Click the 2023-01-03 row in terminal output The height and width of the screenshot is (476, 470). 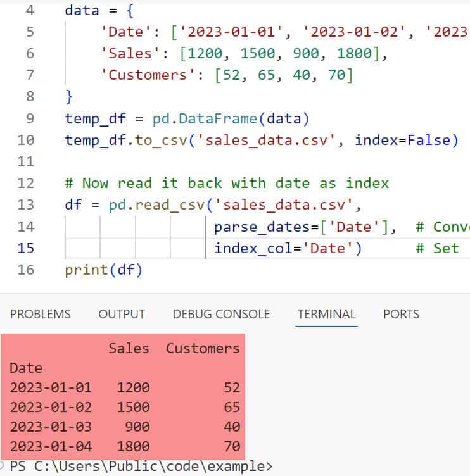51,427
